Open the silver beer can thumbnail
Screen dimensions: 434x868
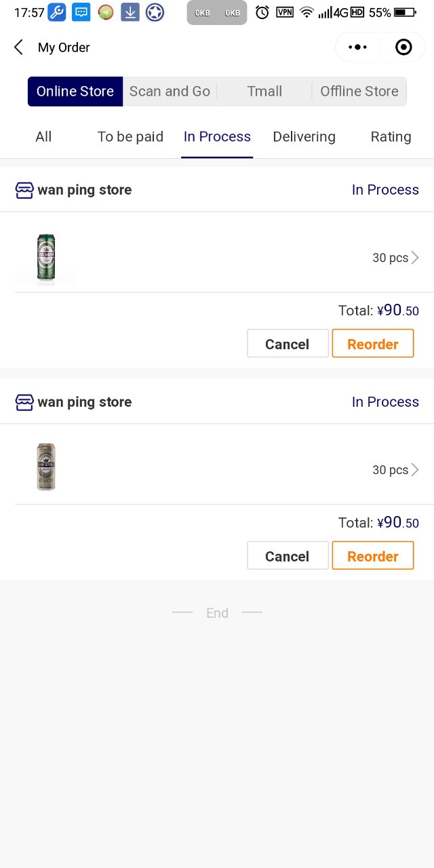pos(46,467)
